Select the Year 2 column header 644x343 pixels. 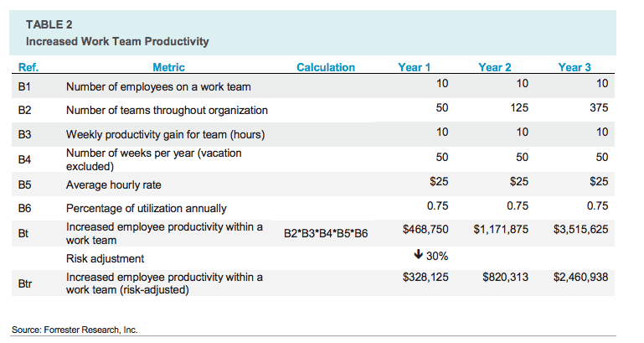coord(495,67)
